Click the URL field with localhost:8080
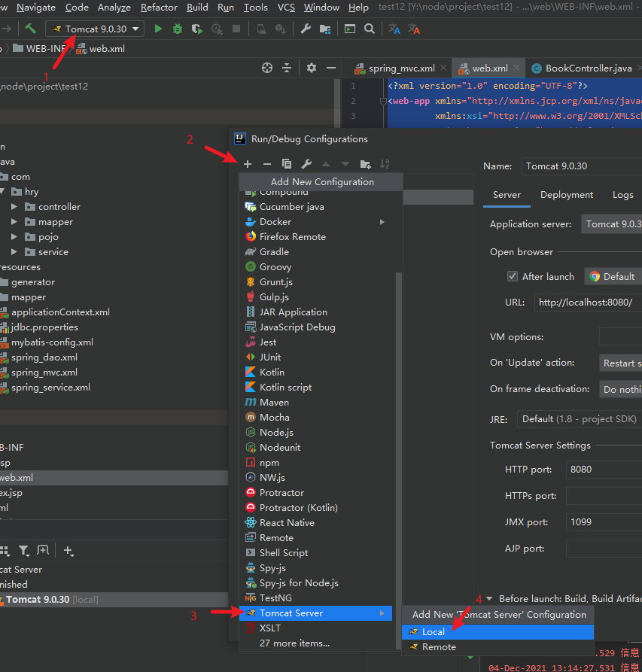642x672 pixels. [588, 303]
